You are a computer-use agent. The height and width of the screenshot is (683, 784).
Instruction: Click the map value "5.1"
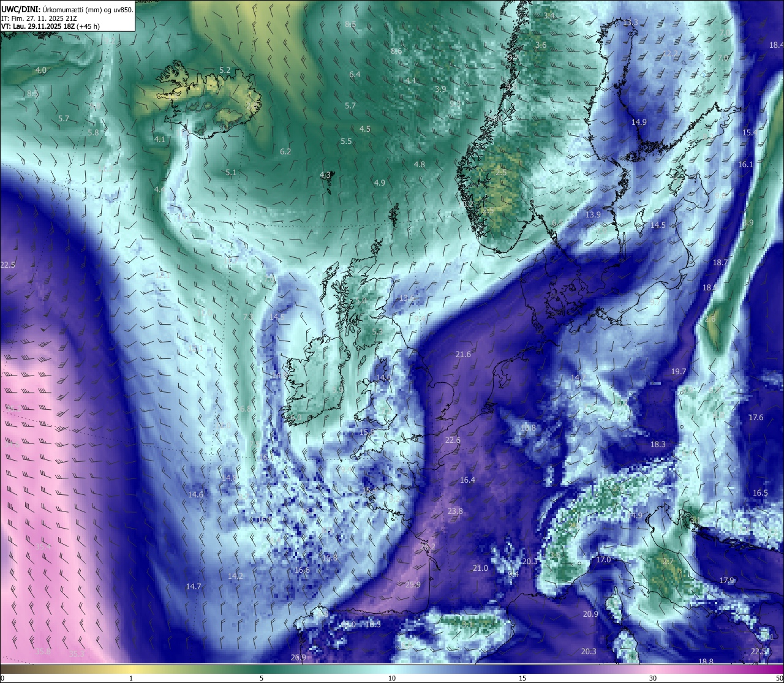(231, 173)
